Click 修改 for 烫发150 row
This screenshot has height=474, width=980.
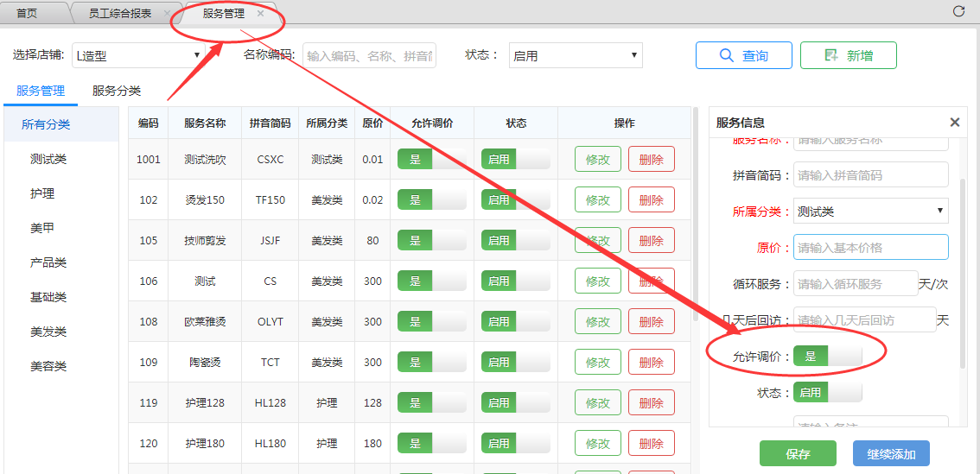click(x=597, y=199)
